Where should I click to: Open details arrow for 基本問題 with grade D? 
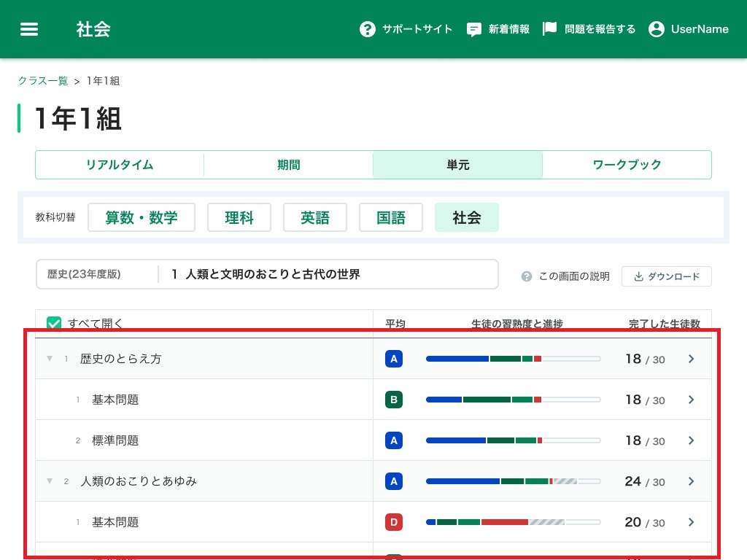pos(692,522)
